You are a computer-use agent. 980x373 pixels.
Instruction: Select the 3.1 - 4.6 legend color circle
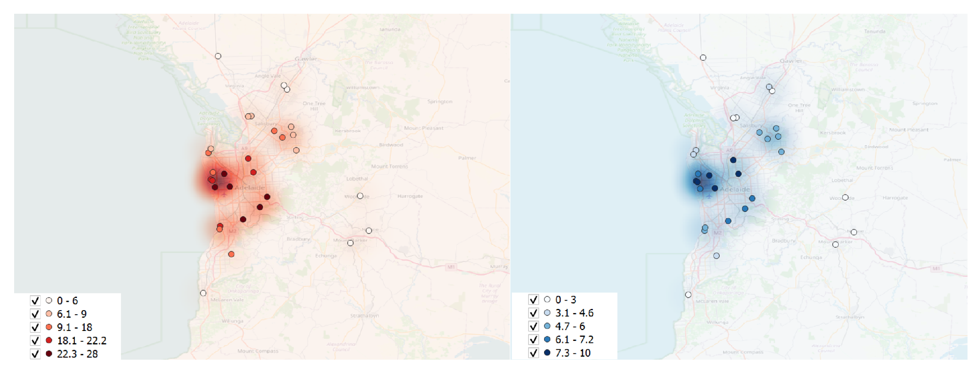[547, 313]
